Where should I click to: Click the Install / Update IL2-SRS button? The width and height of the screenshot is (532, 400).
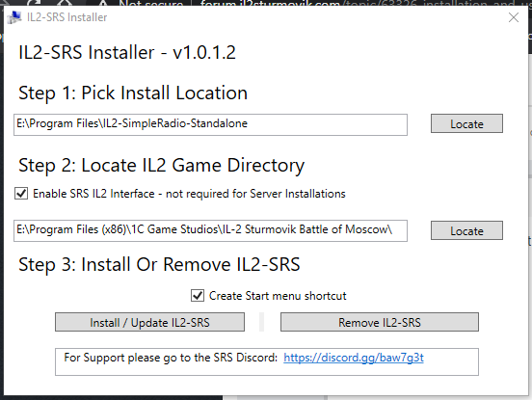(149, 322)
